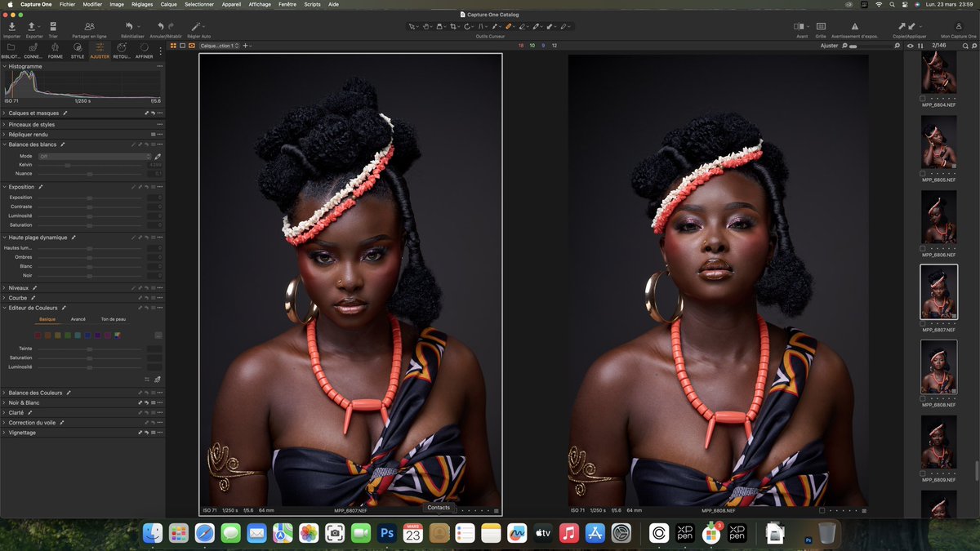
Task: Tick checkbox under MPP_6804.NEF thumbnail
Action: [x=924, y=98]
